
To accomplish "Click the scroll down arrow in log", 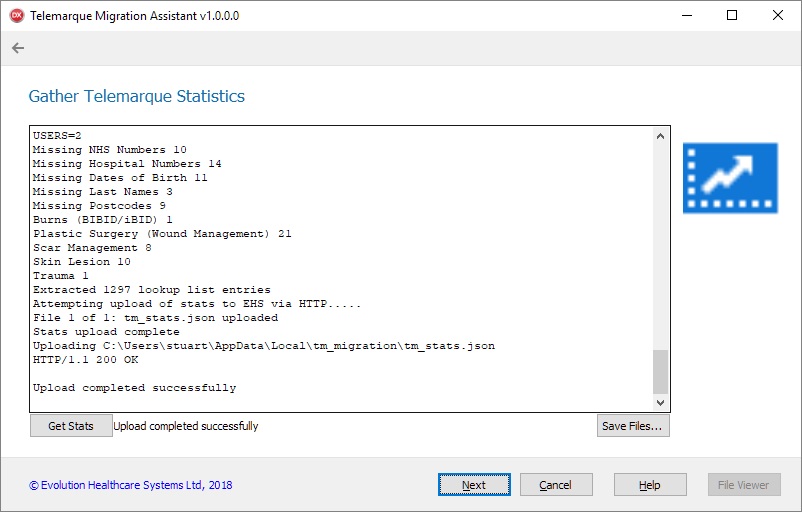I will tap(660, 402).
